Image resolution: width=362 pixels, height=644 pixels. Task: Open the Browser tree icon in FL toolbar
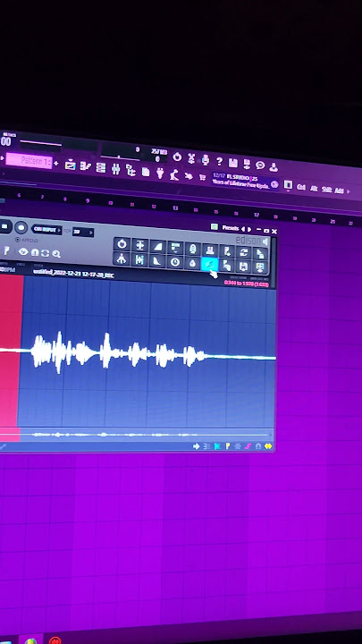(x=130, y=170)
